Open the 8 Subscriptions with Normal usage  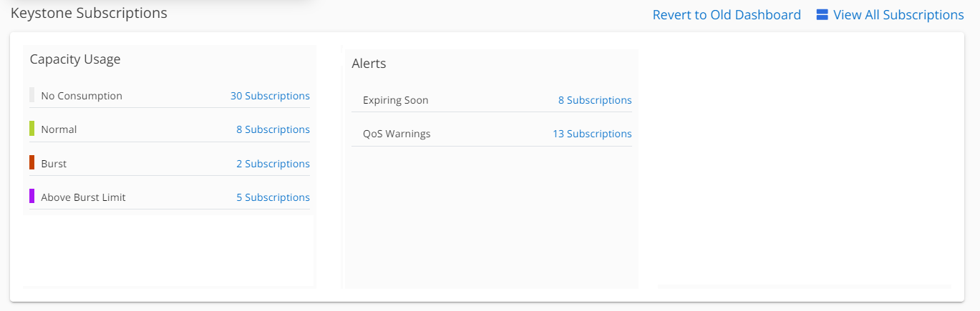point(273,129)
